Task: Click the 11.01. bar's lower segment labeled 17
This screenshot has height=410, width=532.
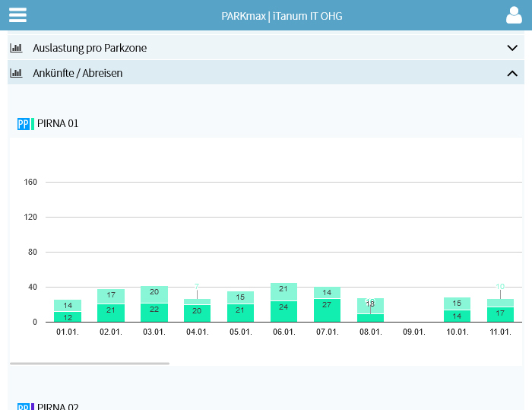Action: click(500, 314)
